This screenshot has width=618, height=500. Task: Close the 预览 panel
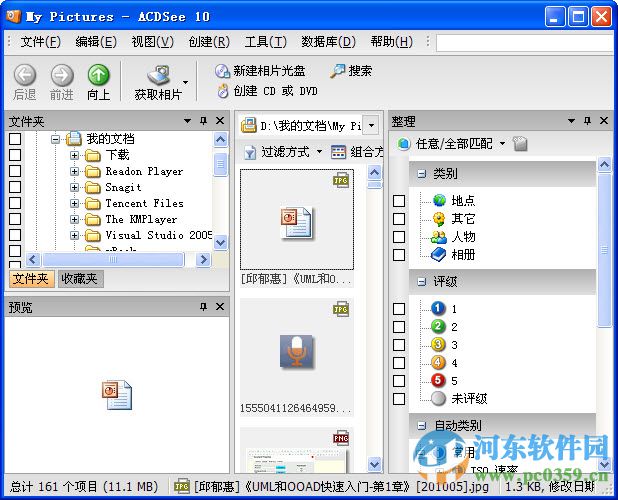tap(220, 307)
